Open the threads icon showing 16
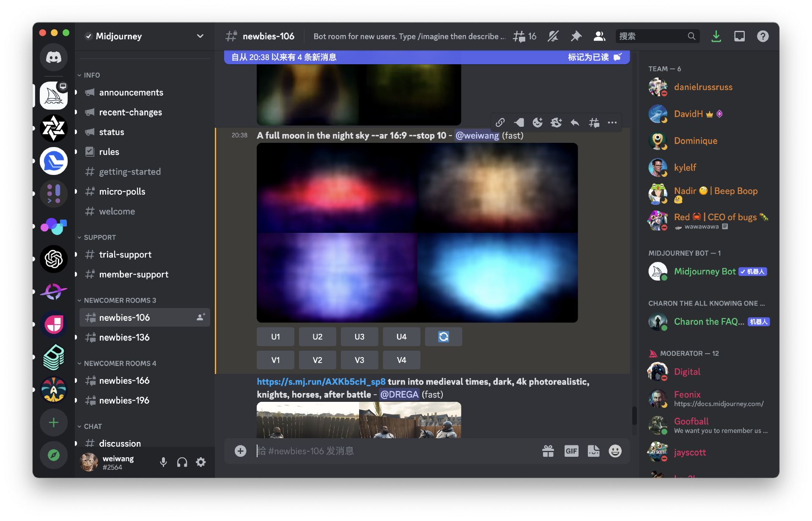This screenshot has height=521, width=812. [524, 36]
